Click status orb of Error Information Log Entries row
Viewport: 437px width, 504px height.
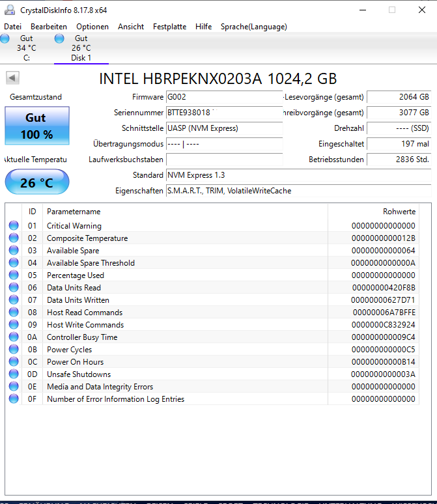coord(14,399)
